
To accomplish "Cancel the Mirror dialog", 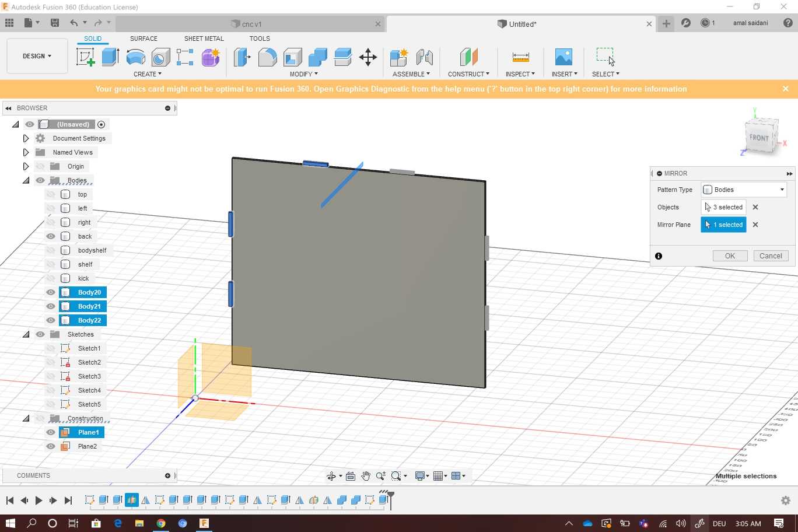I will click(771, 256).
